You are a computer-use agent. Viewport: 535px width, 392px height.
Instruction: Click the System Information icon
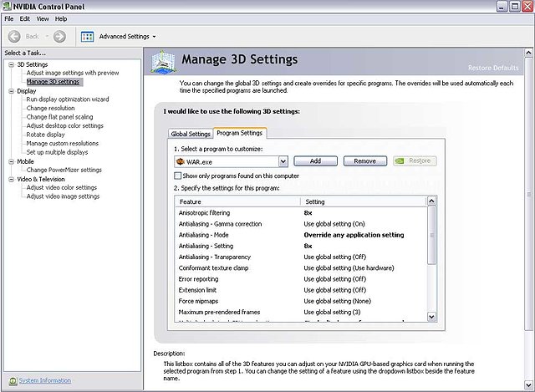click(x=11, y=380)
